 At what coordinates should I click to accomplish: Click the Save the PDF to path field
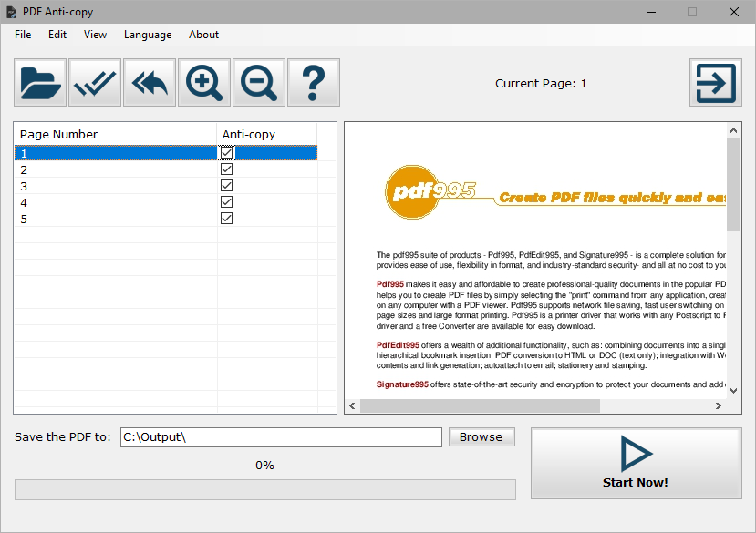(x=281, y=437)
